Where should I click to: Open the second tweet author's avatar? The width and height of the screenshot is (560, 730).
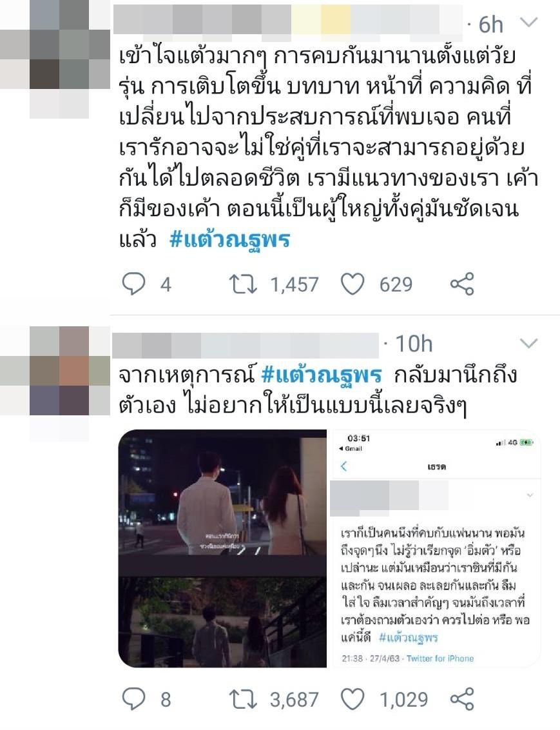55,384
